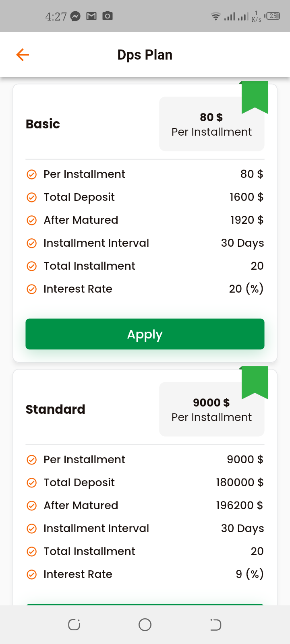Tap the Gmail notification icon in status bar

point(91,16)
